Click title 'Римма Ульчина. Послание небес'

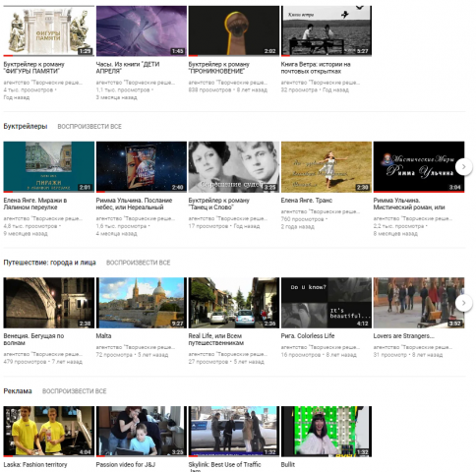(134, 204)
